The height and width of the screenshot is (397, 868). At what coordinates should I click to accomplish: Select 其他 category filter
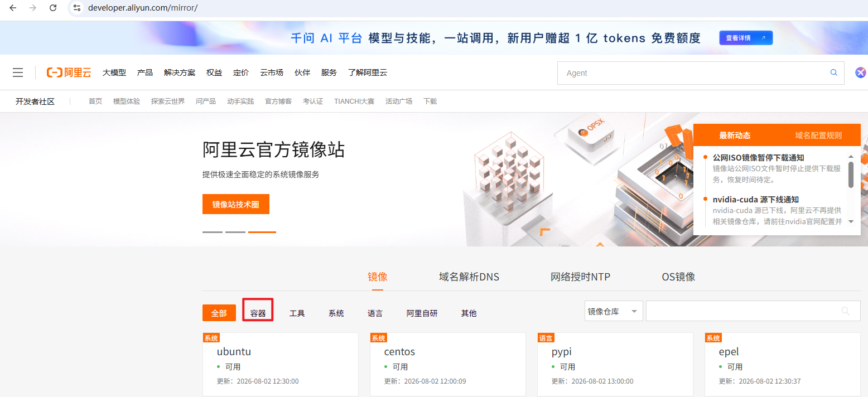[469, 313]
